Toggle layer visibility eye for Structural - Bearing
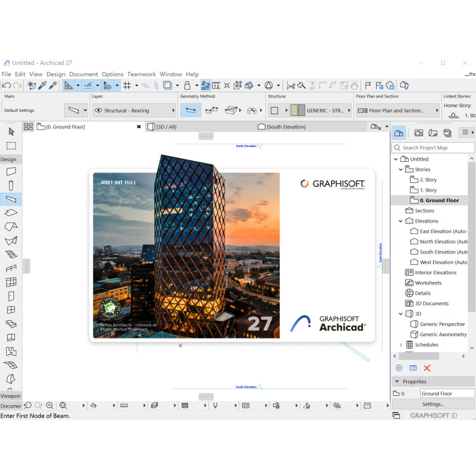The height and width of the screenshot is (476, 476). coord(98,111)
